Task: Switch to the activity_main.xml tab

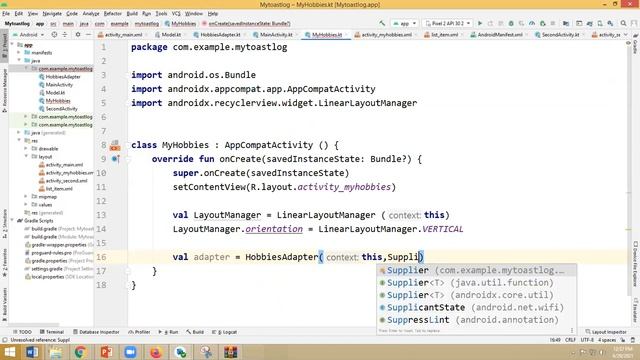Action: pos(120,35)
